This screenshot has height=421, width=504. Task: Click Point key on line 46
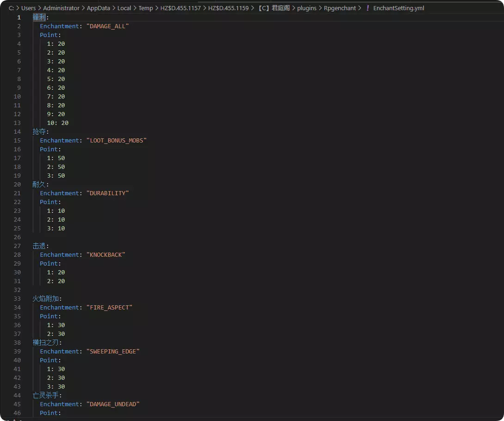point(49,413)
